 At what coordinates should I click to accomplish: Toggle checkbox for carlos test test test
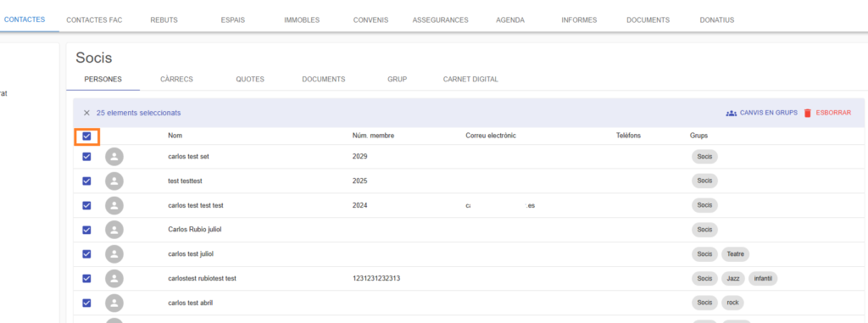[x=86, y=205]
